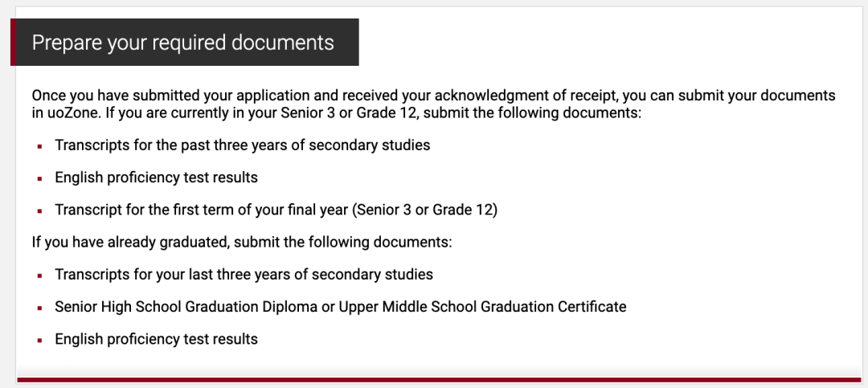Click the bullet beside "Senior High School Graduation Diploma"
The width and height of the screenshot is (868, 388).
(39, 308)
